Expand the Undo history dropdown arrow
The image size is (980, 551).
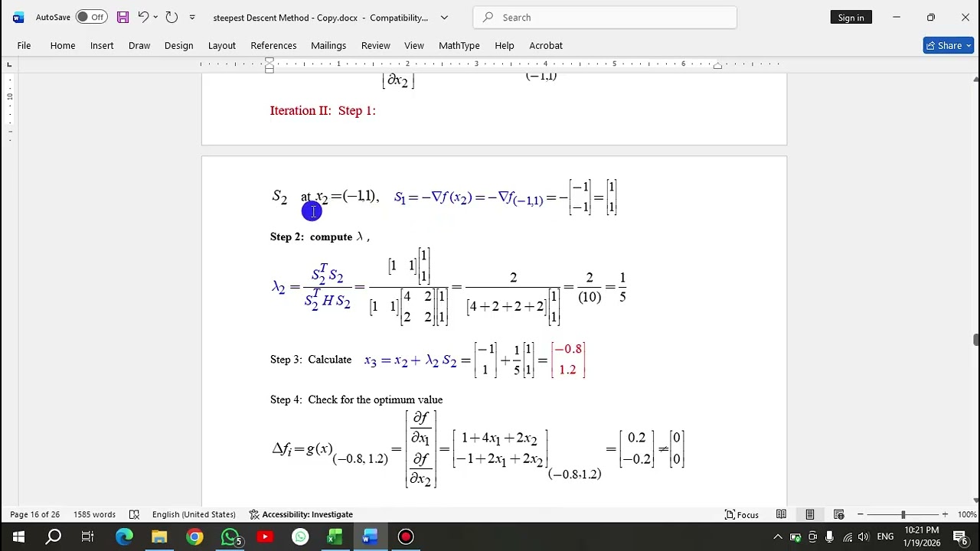point(155,17)
